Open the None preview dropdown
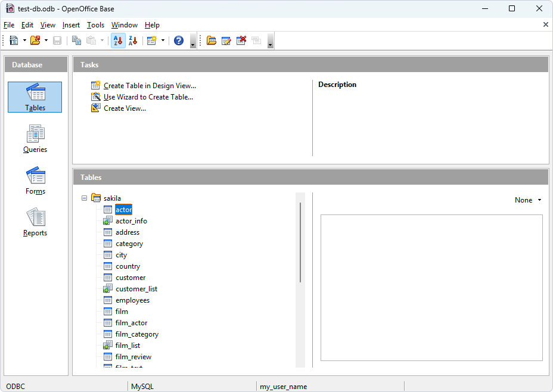The width and height of the screenshot is (553, 392). click(x=527, y=200)
